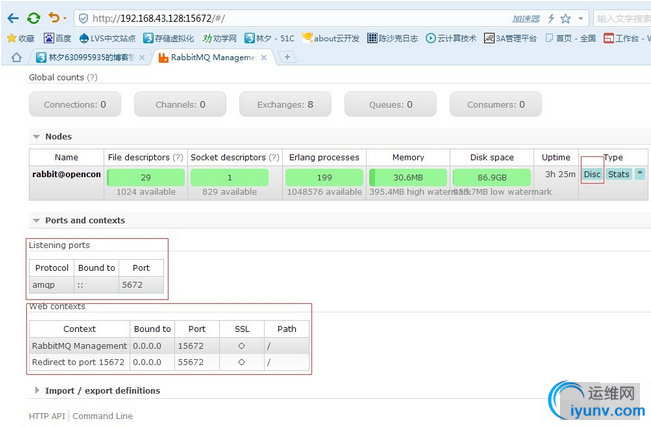The width and height of the screenshot is (651, 427).
Task: Reload page with green refresh icon
Action: 34,18
